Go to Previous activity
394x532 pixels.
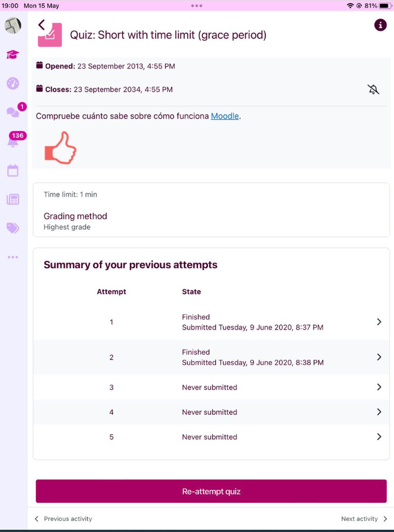click(x=64, y=519)
